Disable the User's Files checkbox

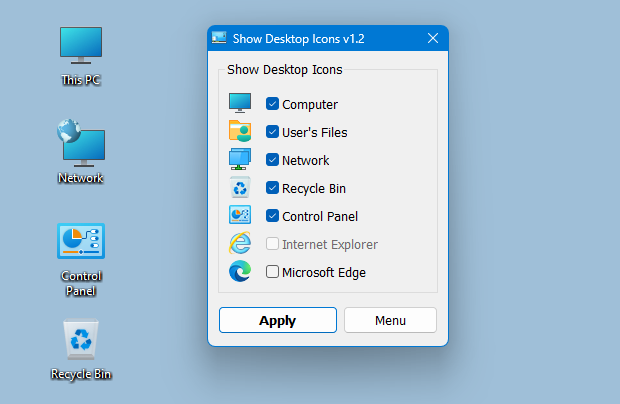(x=272, y=132)
